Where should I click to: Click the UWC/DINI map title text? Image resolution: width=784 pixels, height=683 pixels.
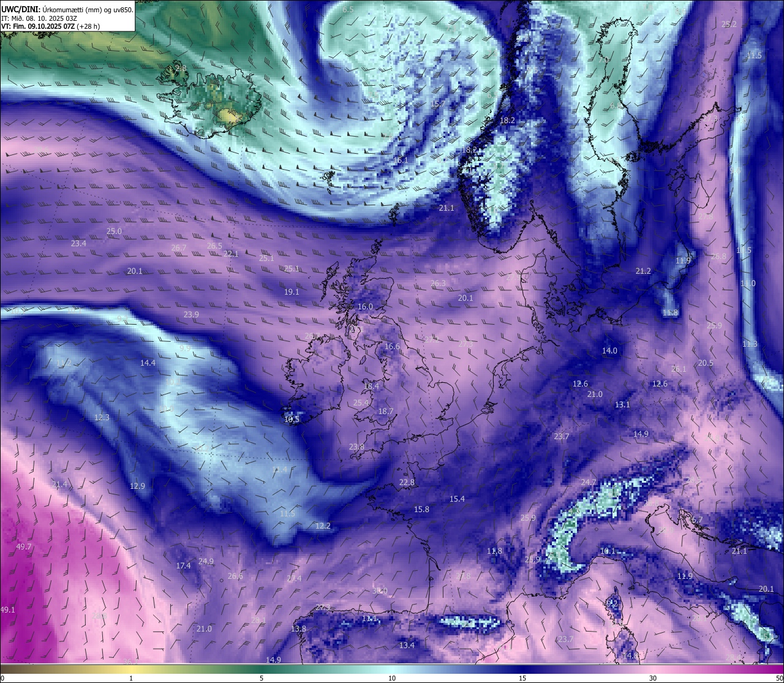(67, 9)
